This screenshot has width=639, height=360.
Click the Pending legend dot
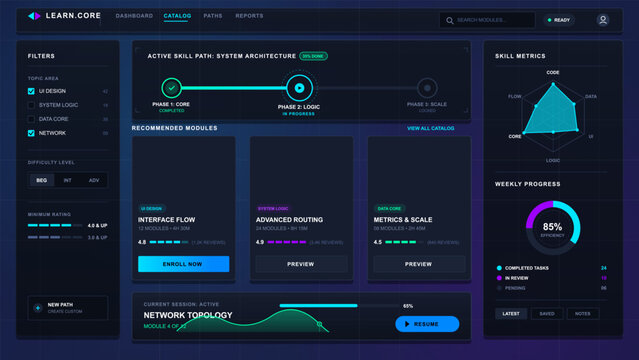click(x=499, y=288)
